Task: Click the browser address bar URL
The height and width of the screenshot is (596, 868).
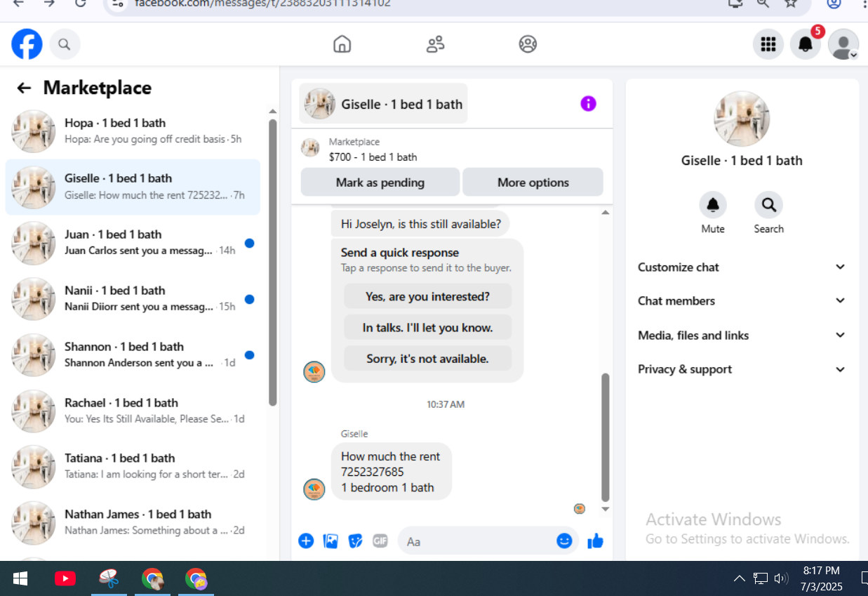Action: [262, 4]
